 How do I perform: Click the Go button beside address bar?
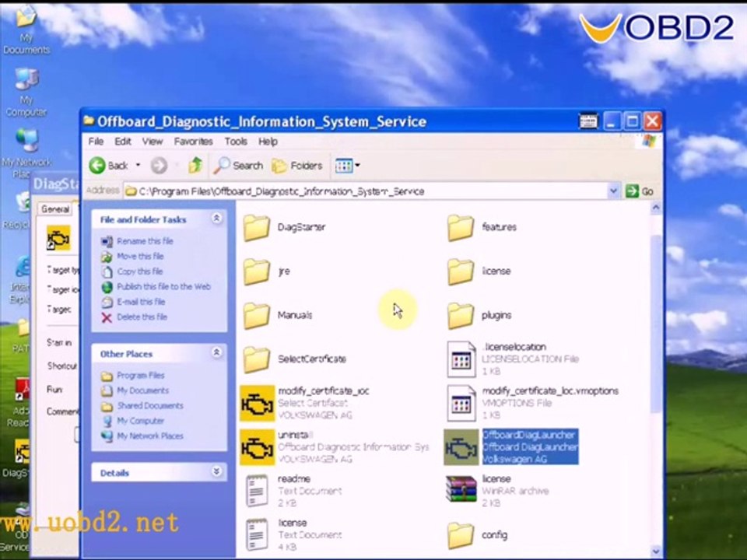[640, 191]
